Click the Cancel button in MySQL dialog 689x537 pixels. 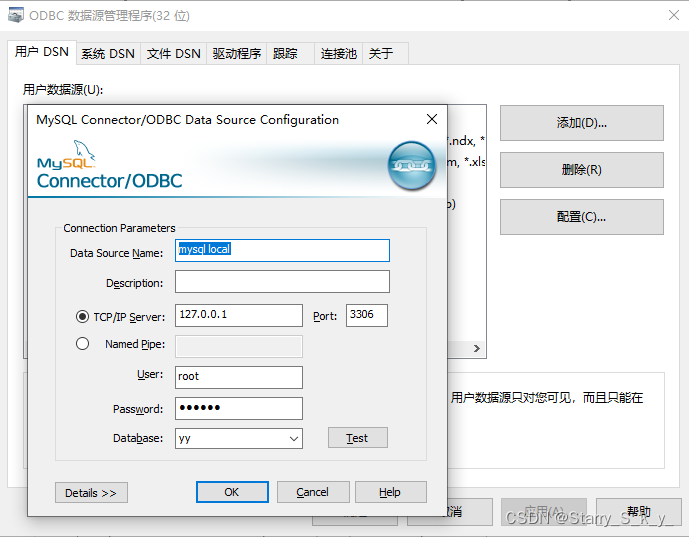coord(313,492)
